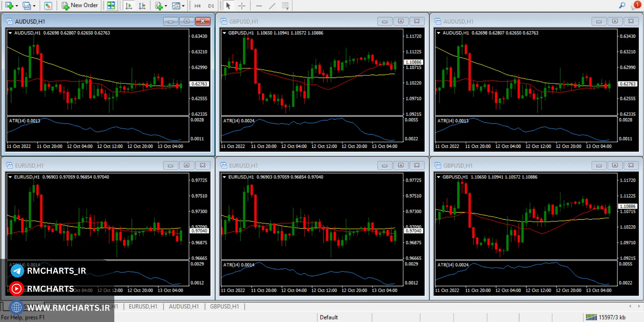This screenshot has width=644, height=322.
Task: Expand the Templates dropdown arrow
Action: point(183,6)
